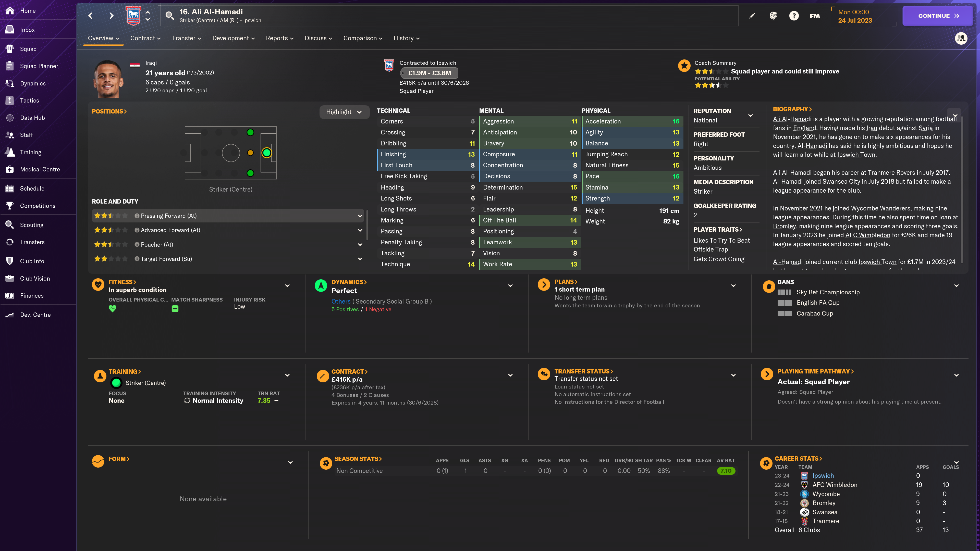Select the AM centre position dot

(250, 153)
